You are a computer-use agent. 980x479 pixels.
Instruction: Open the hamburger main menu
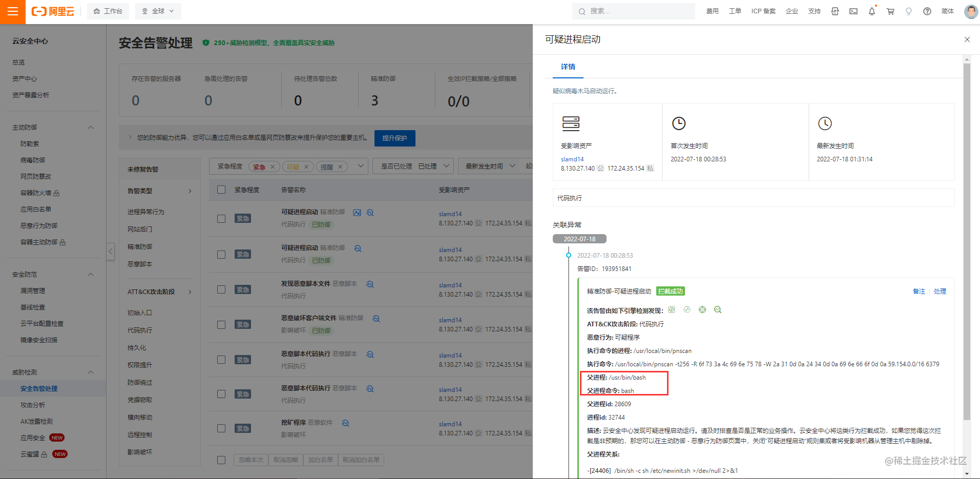pyautogui.click(x=13, y=11)
